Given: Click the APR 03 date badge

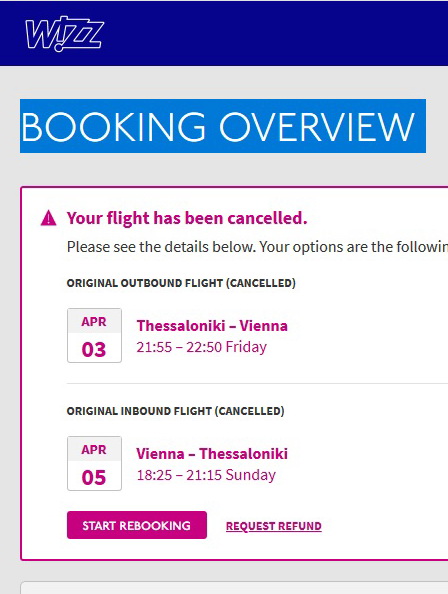Looking at the screenshot, I should tap(94, 335).
